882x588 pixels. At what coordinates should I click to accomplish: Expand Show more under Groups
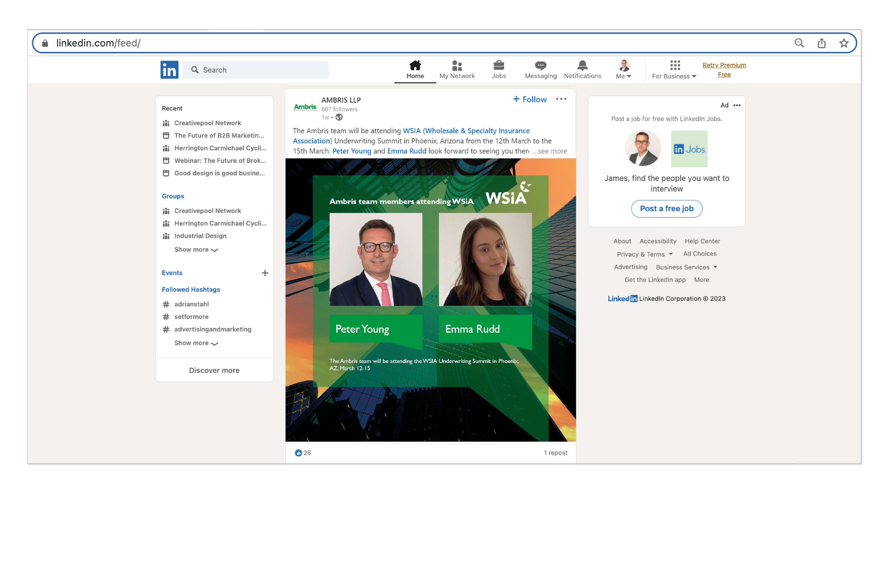tap(196, 250)
